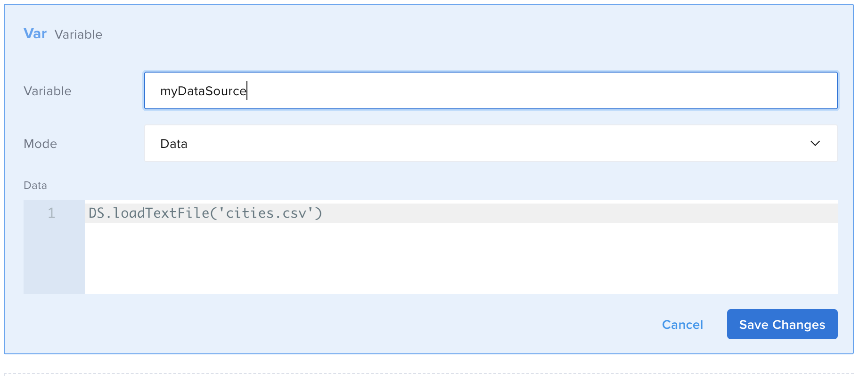The image size is (868, 376).
Task: Click the Save Changes button
Action: (782, 324)
